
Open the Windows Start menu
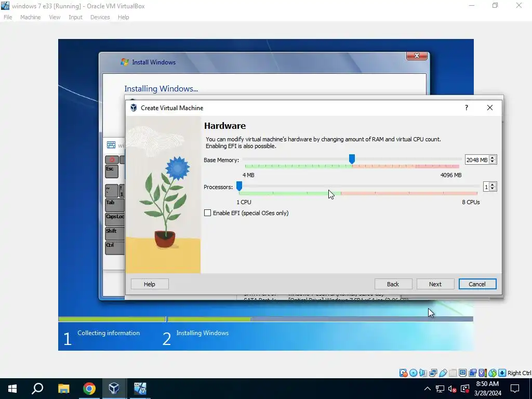tap(12, 389)
